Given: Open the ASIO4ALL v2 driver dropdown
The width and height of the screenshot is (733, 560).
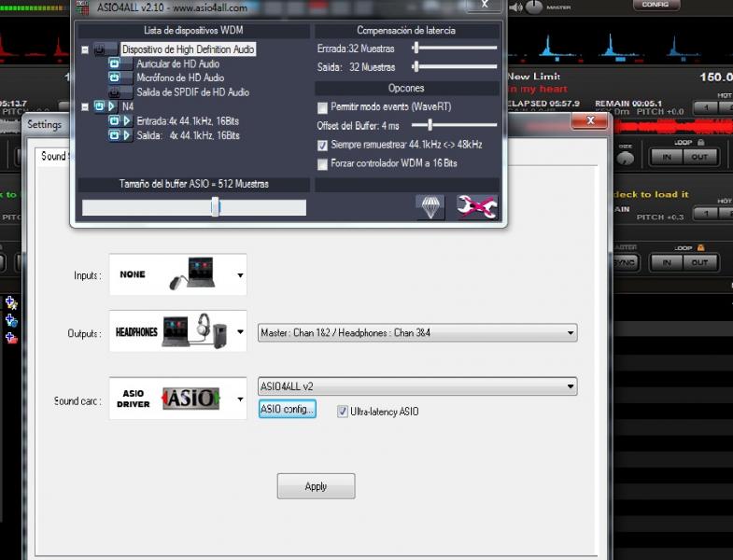Looking at the screenshot, I should [x=417, y=386].
